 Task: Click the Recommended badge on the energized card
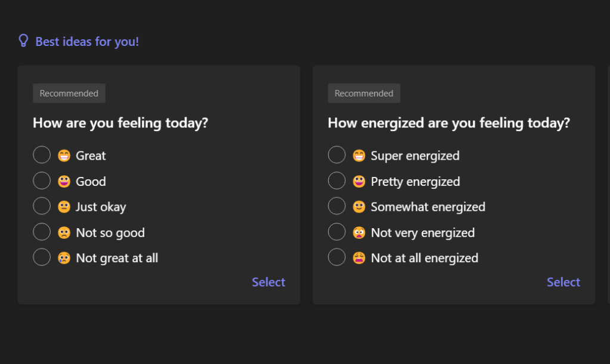tap(364, 94)
